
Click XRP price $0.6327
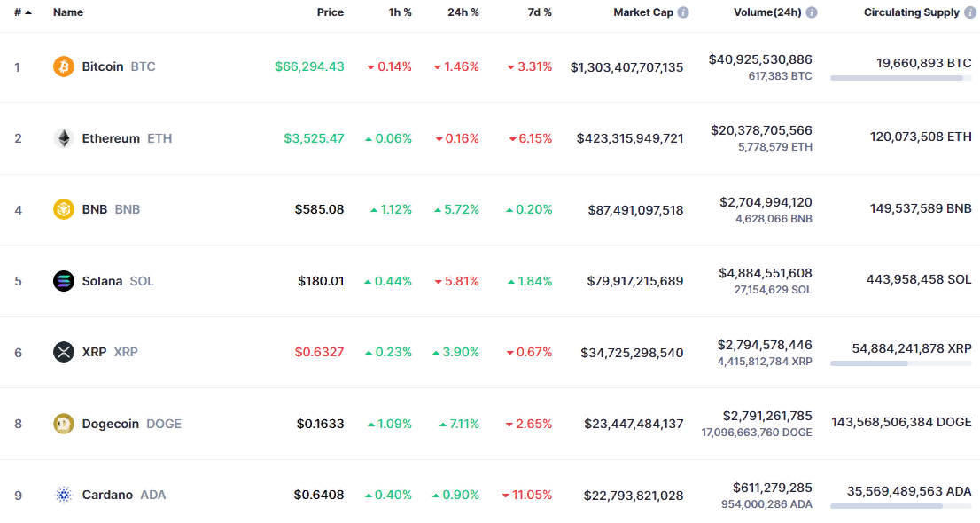pos(319,352)
